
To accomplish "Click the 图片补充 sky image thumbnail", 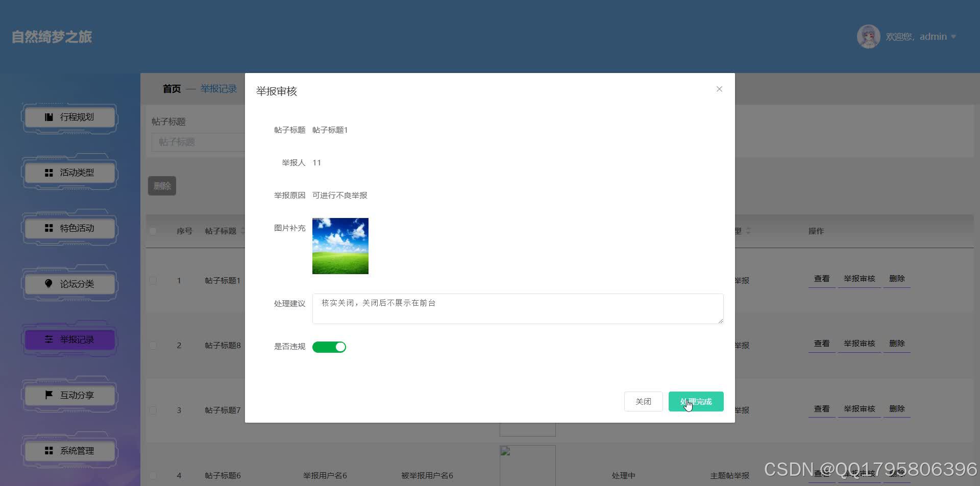I will [x=340, y=246].
